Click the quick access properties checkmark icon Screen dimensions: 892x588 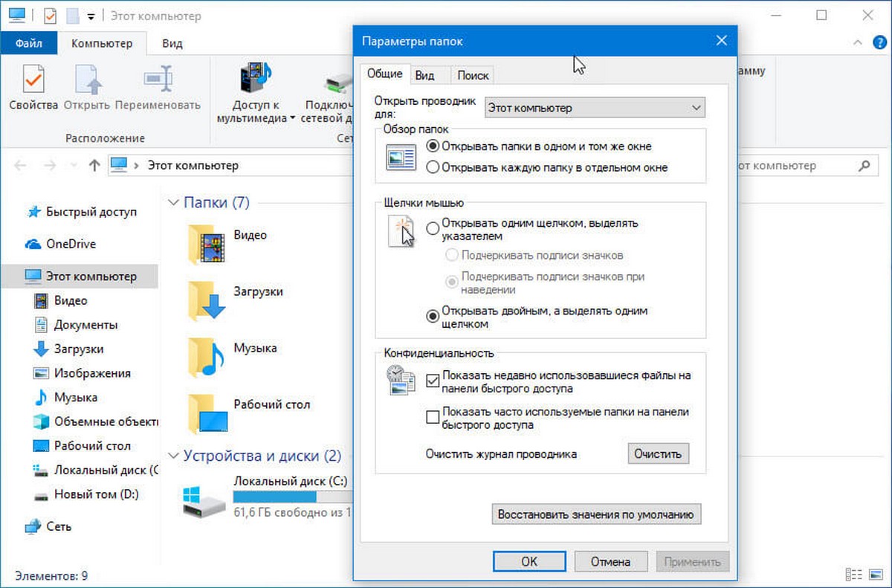pyautogui.click(x=51, y=16)
